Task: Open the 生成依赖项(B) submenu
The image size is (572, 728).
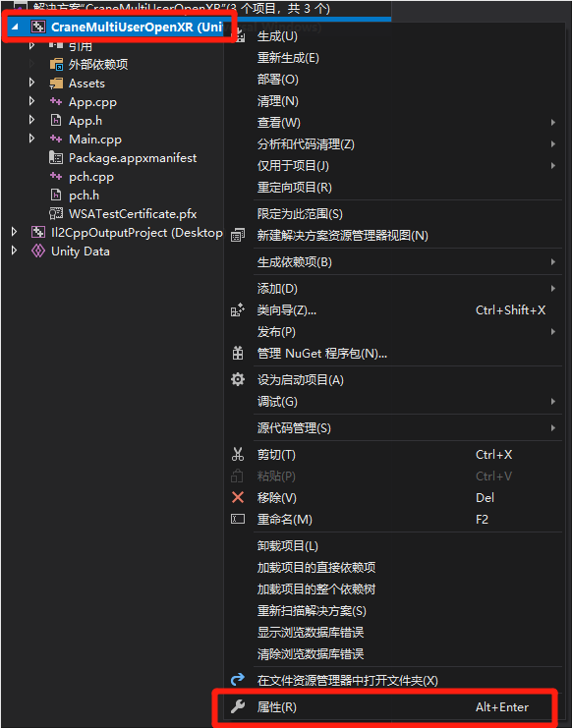Action: point(553,262)
